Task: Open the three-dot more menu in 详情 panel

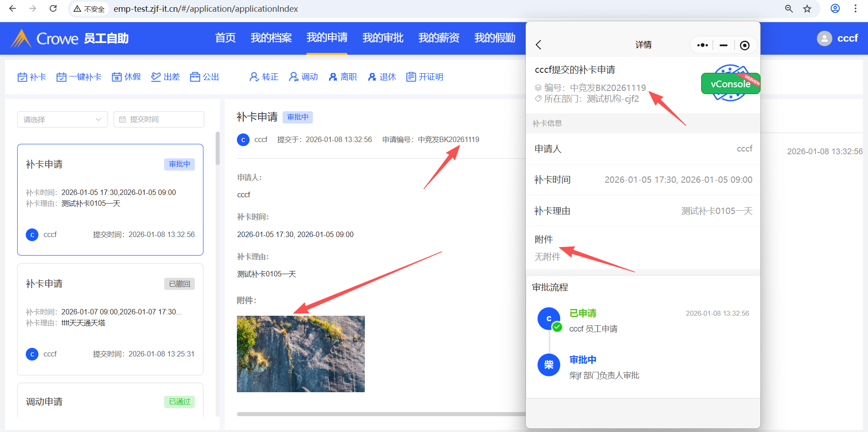Action: coord(702,45)
